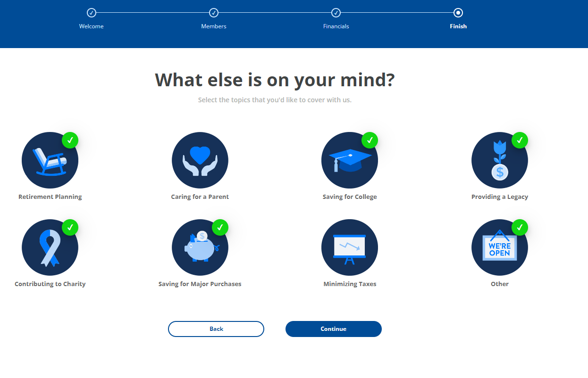Toggle off the Providing a Legacy checkmark
The image size is (588, 378).
pyautogui.click(x=520, y=140)
